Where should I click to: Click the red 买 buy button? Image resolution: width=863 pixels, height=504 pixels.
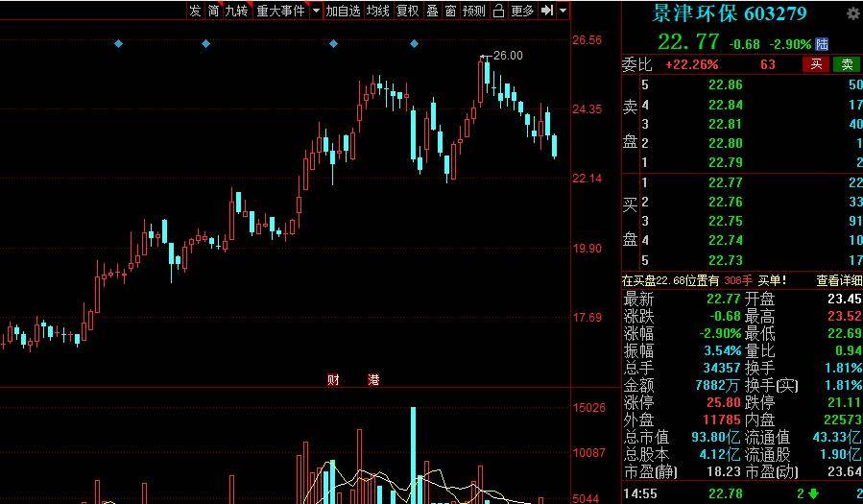816,64
